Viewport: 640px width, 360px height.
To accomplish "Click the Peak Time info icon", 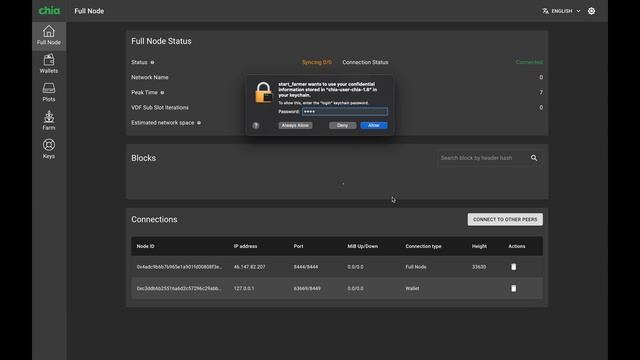I will click(x=162, y=93).
